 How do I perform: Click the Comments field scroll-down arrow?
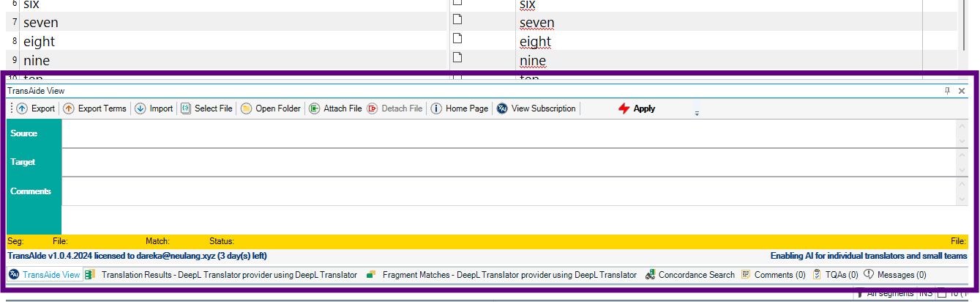[962, 199]
